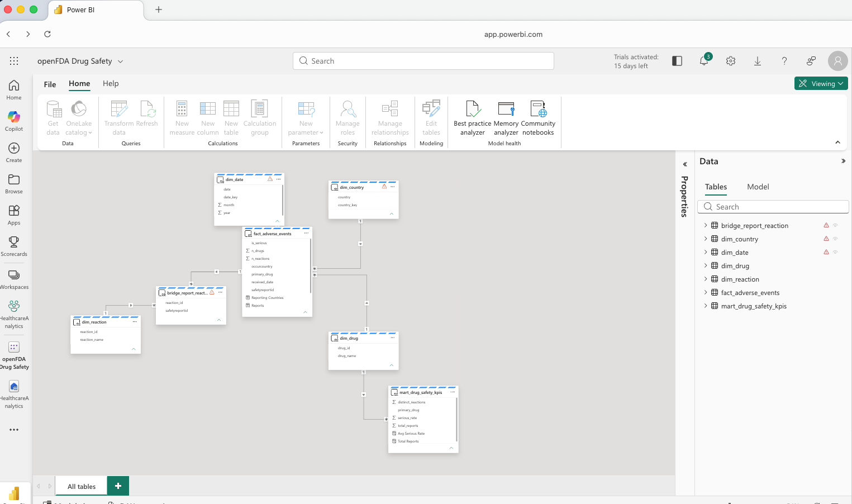Open the app launcher grid
The height and width of the screenshot is (504, 852).
pyautogui.click(x=14, y=61)
